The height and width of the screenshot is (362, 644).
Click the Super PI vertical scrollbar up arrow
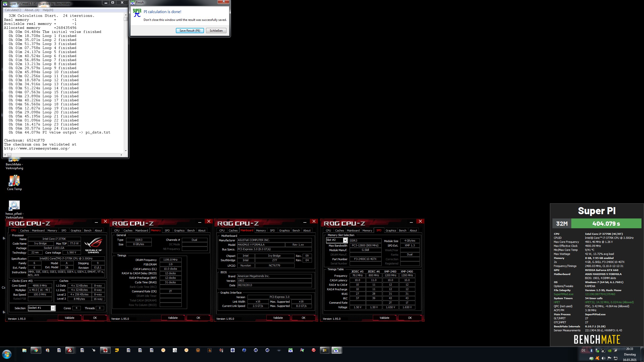[x=126, y=15]
